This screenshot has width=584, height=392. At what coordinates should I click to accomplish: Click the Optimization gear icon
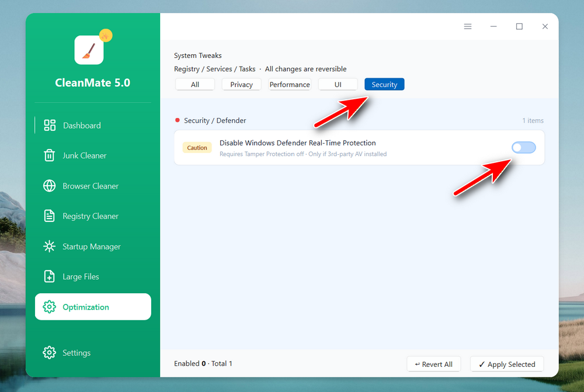coord(50,307)
